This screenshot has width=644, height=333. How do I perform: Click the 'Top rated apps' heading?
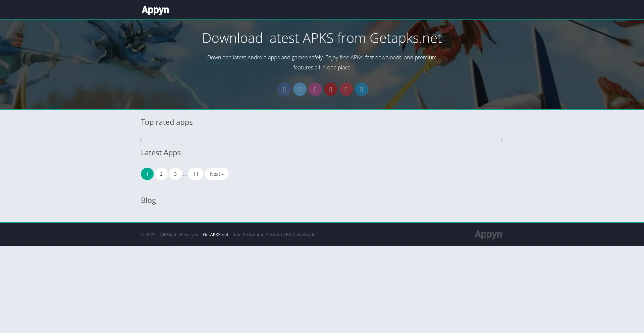tap(167, 122)
